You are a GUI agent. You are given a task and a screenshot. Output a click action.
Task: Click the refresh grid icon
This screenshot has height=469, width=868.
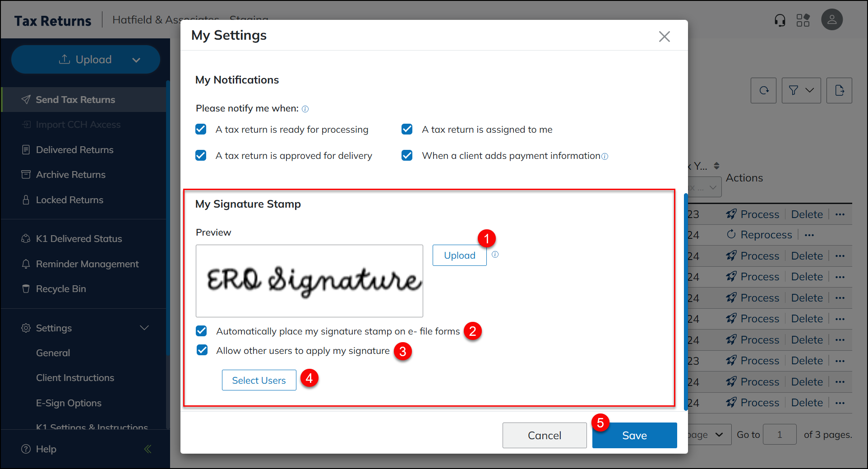click(x=763, y=90)
